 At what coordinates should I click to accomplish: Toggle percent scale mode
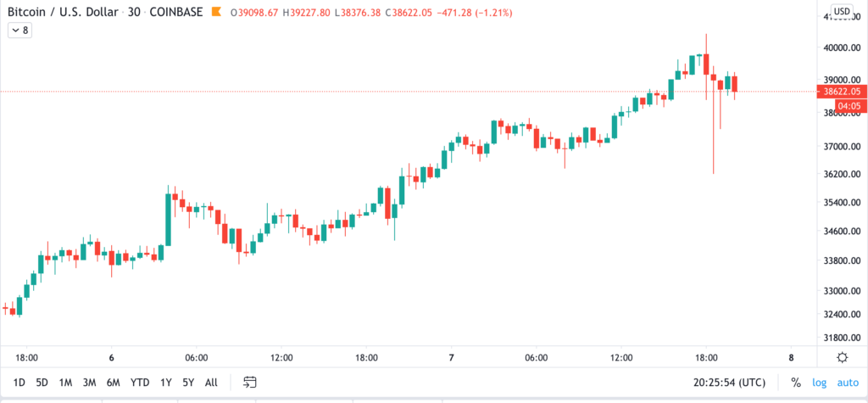coord(796,382)
